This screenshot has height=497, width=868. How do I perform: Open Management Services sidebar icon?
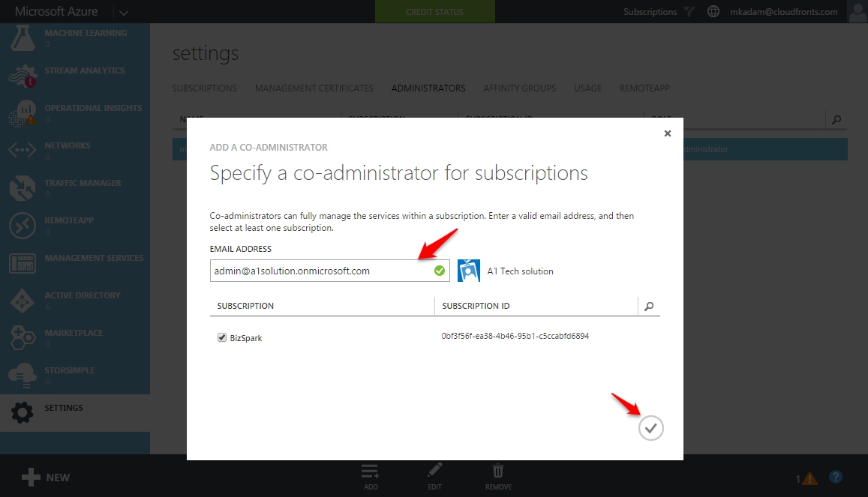pyautogui.click(x=23, y=263)
